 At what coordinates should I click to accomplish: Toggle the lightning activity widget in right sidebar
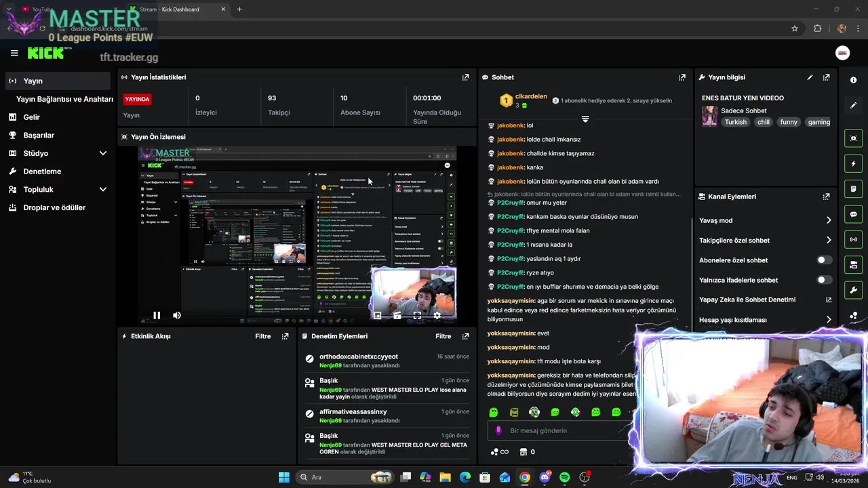853,163
